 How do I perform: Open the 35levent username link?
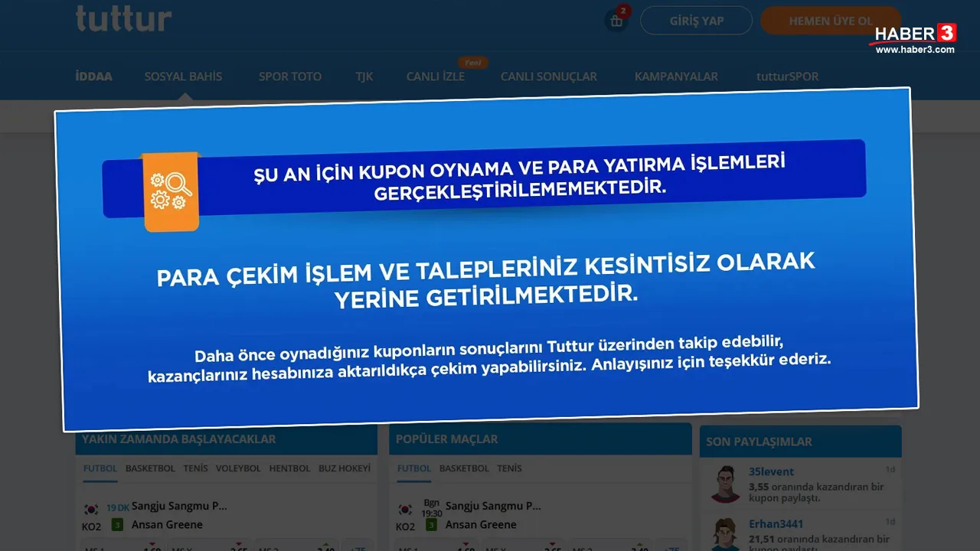[771, 472]
